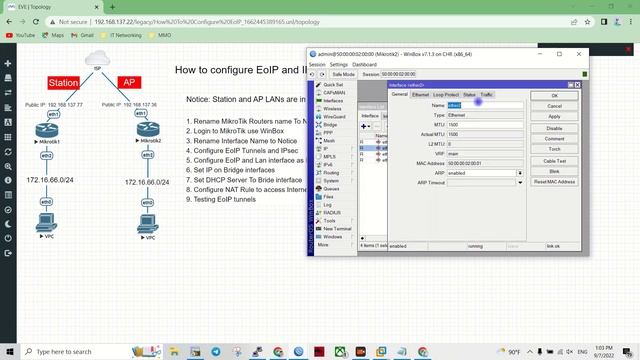Click Mikrotik2 router node
This screenshot has height=360, width=640.
point(148,129)
